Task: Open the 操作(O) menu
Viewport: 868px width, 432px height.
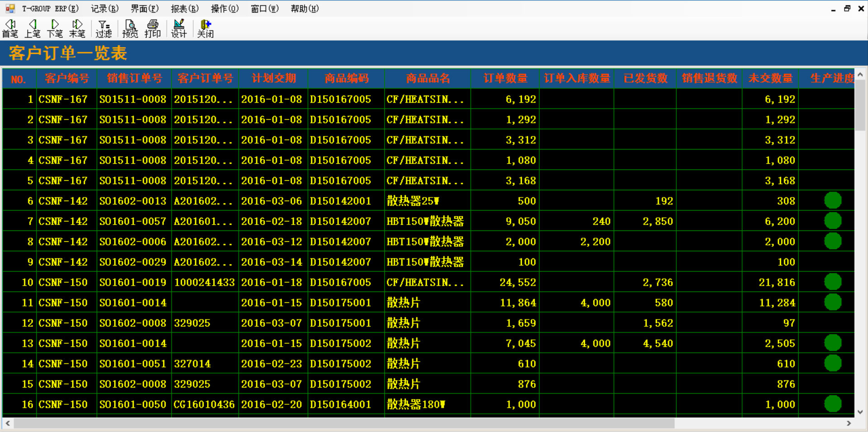Action: (x=225, y=9)
